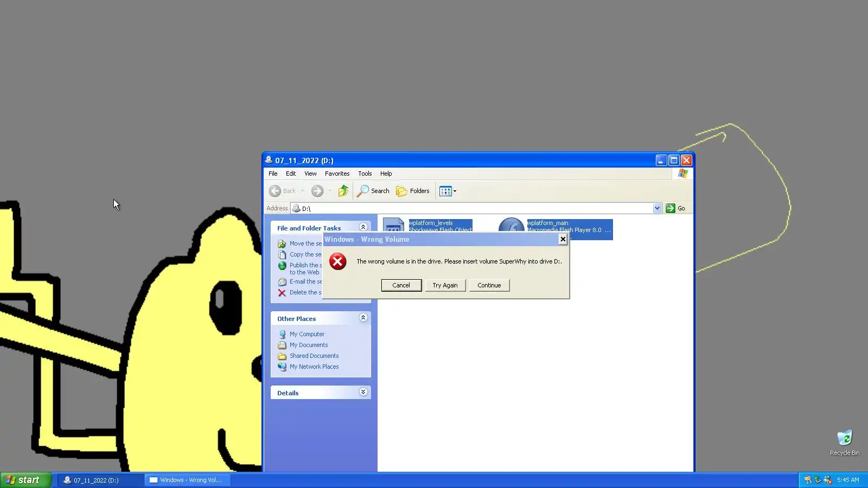Open the Views icon in toolbar
Image resolution: width=868 pixels, height=488 pixels.
(445, 191)
